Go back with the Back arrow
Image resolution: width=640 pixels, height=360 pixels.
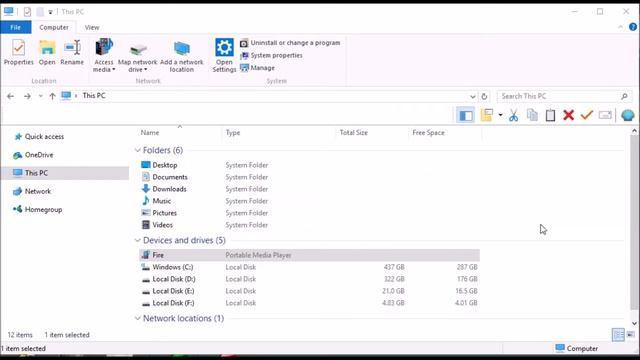coord(11,96)
